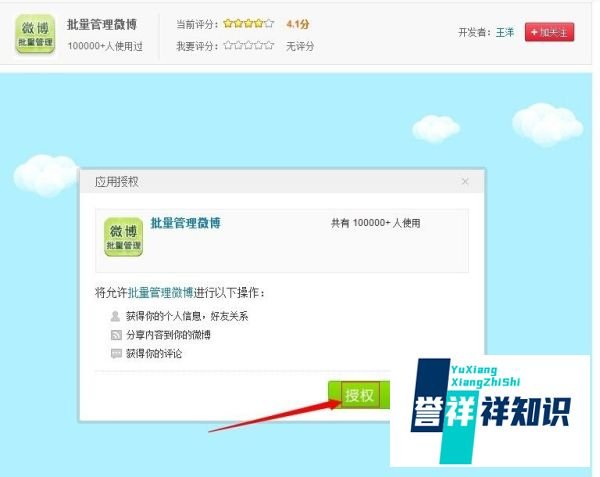Viewport: 600px width, 477px height.
Task: Click the 无评分 text
Action: [x=300, y=46]
